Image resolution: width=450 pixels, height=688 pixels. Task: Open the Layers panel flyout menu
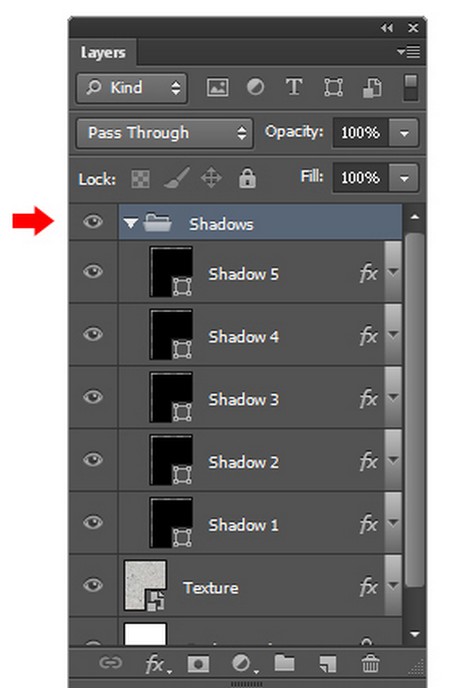point(408,52)
